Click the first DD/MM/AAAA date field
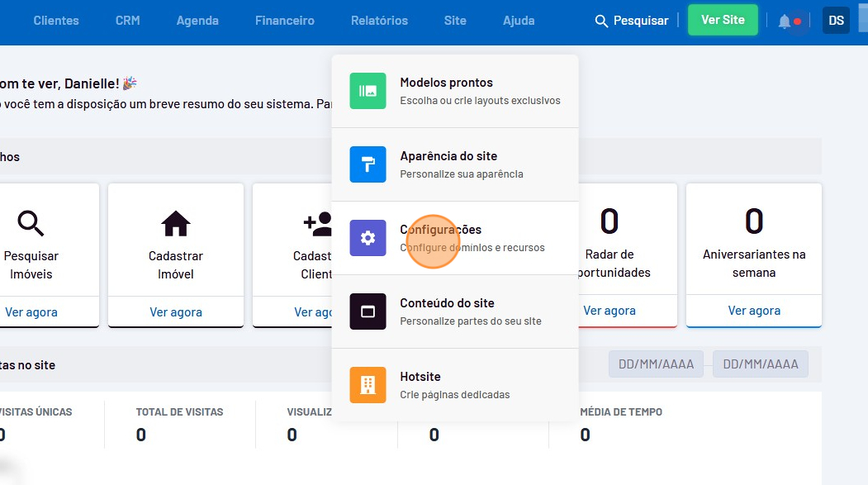 pos(656,364)
